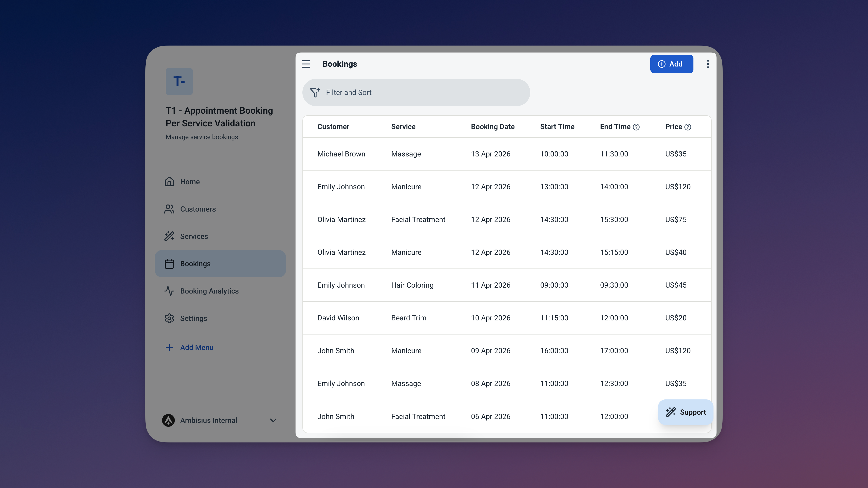The width and height of the screenshot is (868, 488).
Task: Sort by the Booking Date column header
Action: 492,127
